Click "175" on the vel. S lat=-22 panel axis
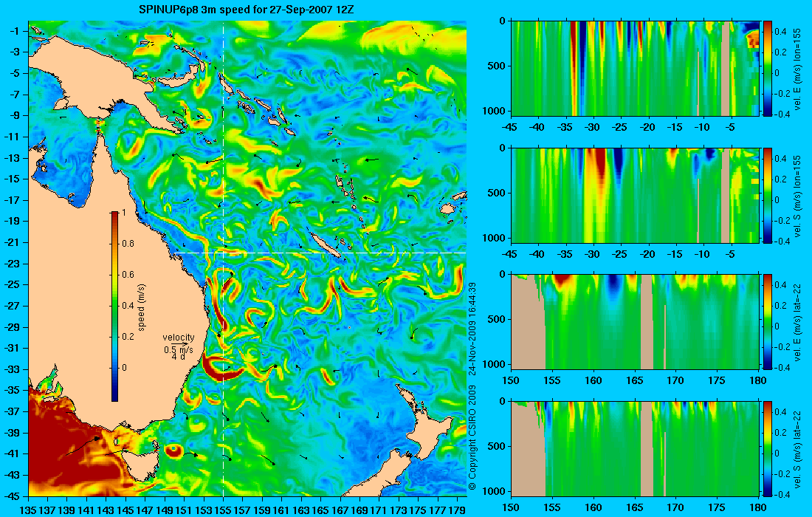This screenshot has width=812, height=517. (717, 507)
